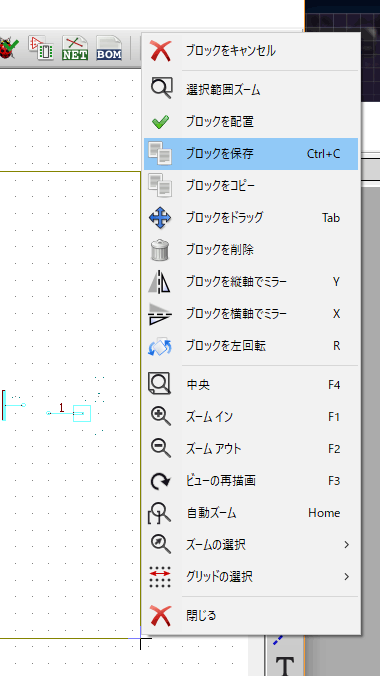Image resolution: width=380 pixels, height=676 pixels.
Task: Click the Ctrl+C shortcut label
Action: point(323,154)
